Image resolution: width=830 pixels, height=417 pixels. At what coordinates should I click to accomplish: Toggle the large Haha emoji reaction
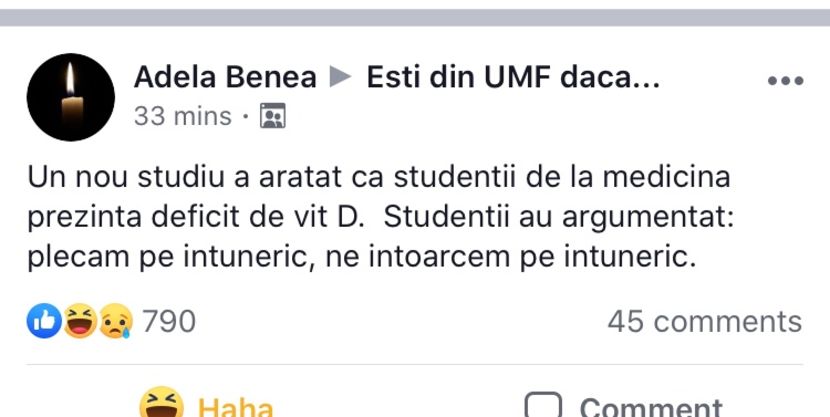click(x=161, y=403)
